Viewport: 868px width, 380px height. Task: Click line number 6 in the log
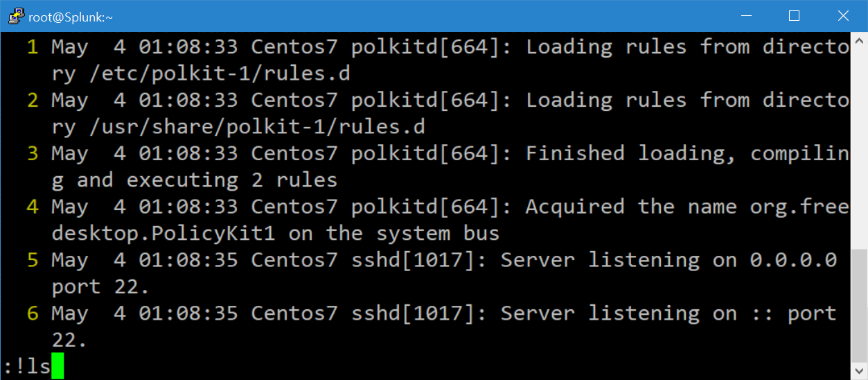[33, 314]
